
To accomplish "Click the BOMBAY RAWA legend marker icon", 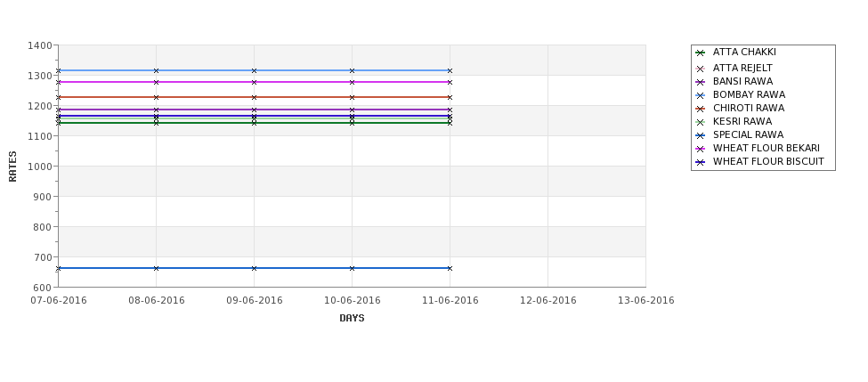I will pyautogui.click(x=700, y=95).
